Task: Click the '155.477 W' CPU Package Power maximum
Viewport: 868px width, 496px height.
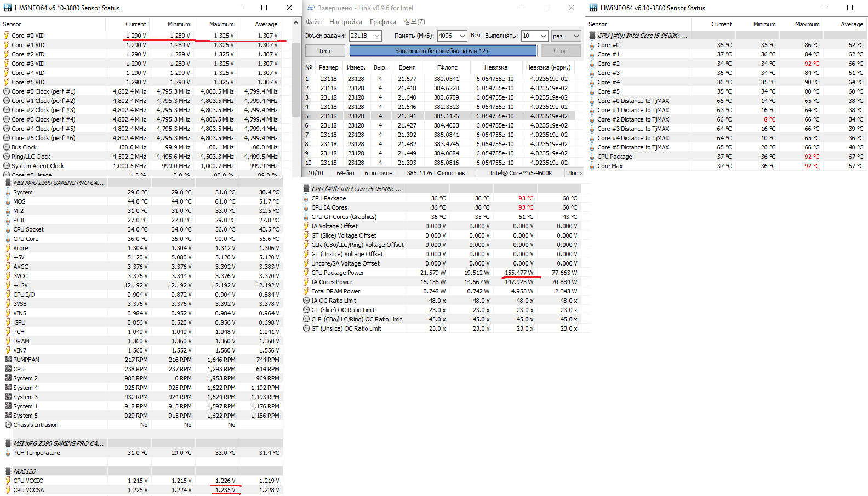Action: coord(519,273)
